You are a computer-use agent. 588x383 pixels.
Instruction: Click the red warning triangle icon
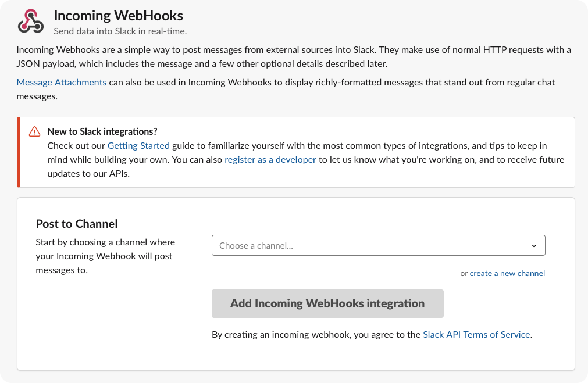(34, 131)
